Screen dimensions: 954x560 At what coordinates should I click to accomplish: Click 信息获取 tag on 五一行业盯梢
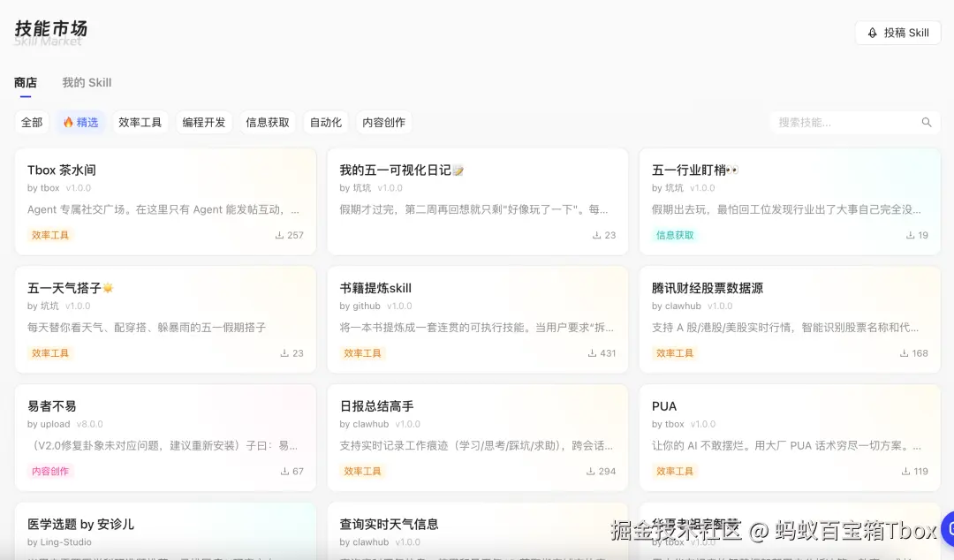(675, 235)
